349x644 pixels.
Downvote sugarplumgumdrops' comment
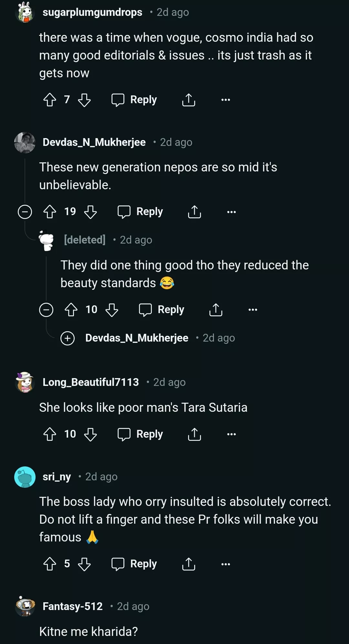coord(84,100)
